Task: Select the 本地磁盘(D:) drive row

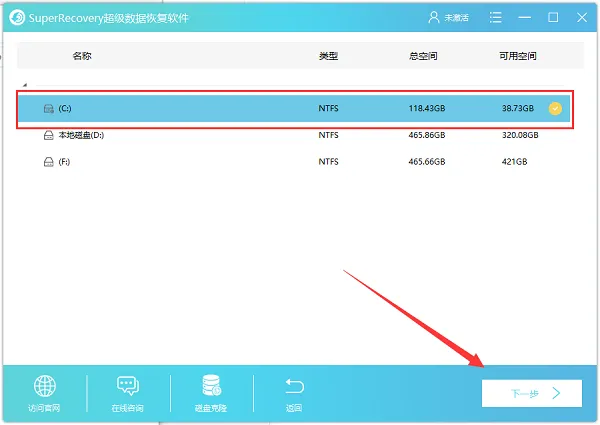Action: click(294, 135)
